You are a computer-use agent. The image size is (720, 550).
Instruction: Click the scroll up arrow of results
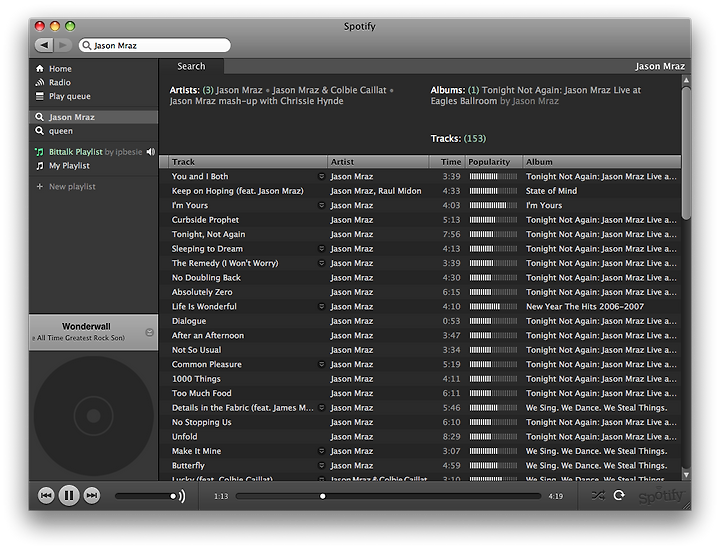686,80
